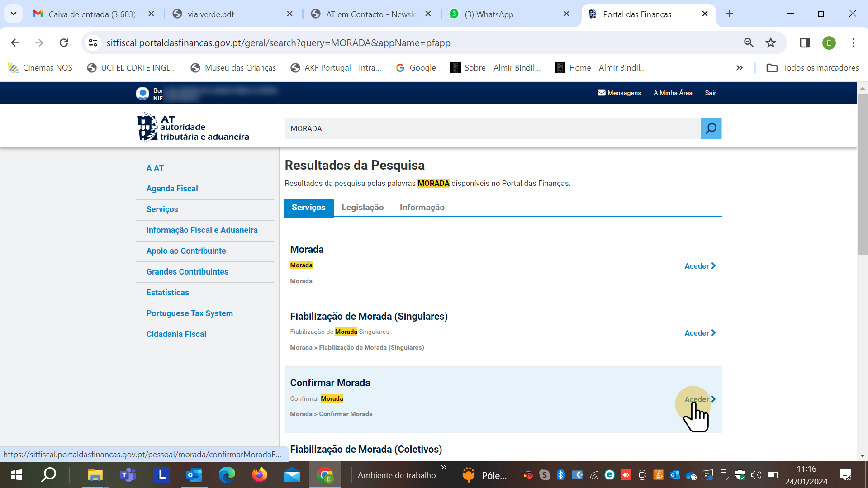Image resolution: width=868 pixels, height=488 pixels.
Task: Click the site information icon in address bar
Action: [93, 43]
